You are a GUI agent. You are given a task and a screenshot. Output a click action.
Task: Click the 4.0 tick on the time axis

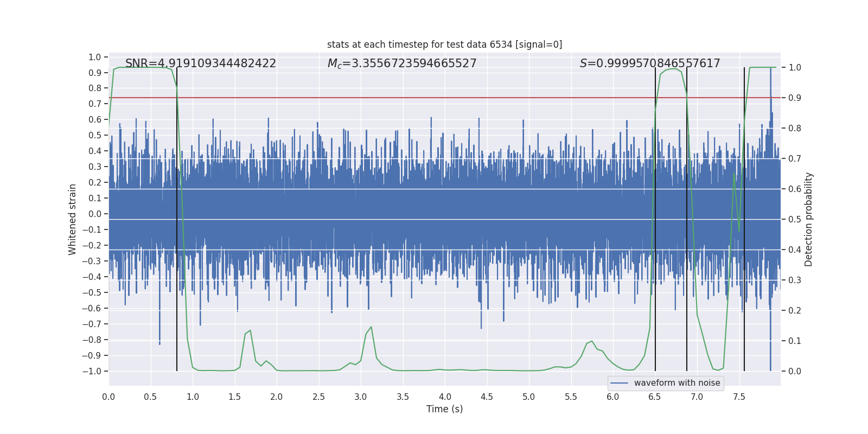click(445, 397)
